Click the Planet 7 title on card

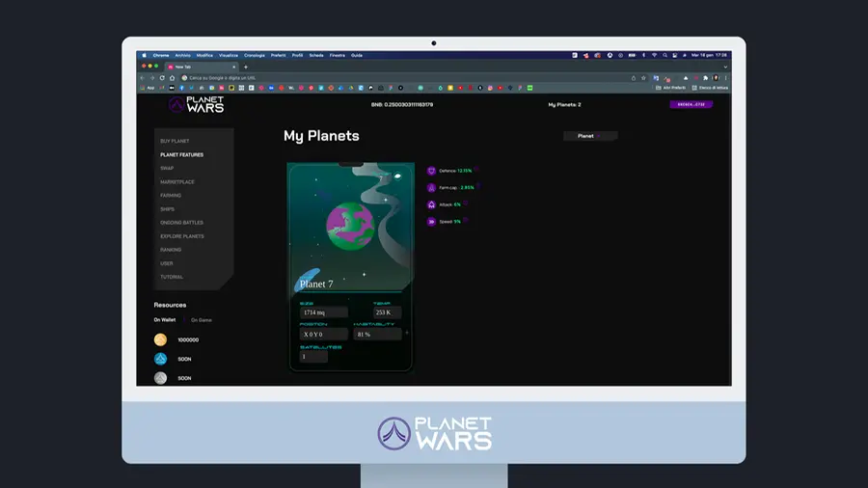tap(316, 284)
